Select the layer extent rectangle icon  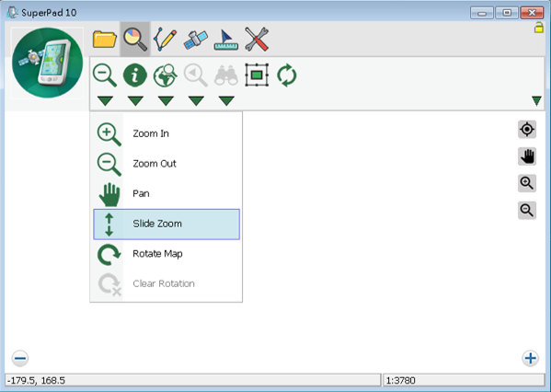click(257, 75)
